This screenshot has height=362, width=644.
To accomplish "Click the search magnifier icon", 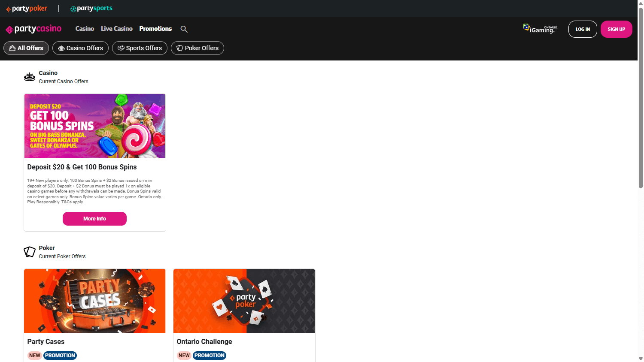I will [x=184, y=29].
